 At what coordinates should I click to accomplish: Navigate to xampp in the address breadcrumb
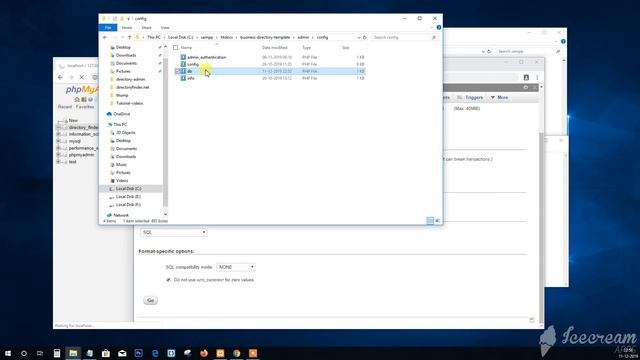pyautogui.click(x=207, y=37)
